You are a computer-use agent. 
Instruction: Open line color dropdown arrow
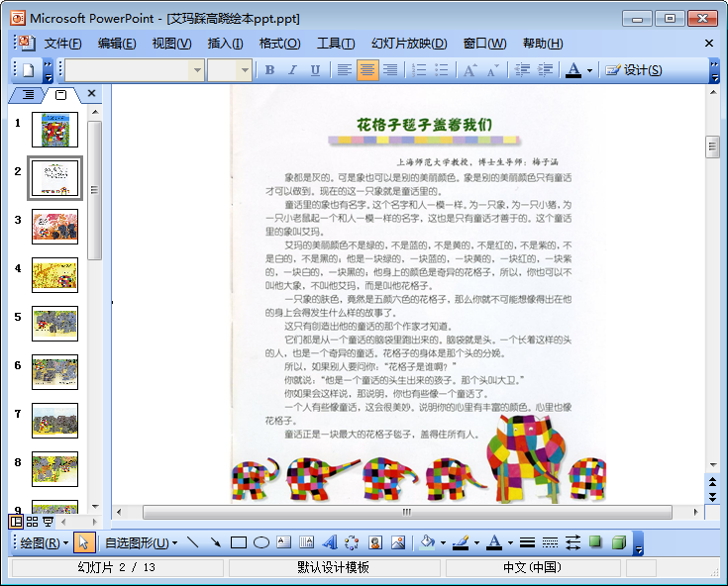pos(476,542)
